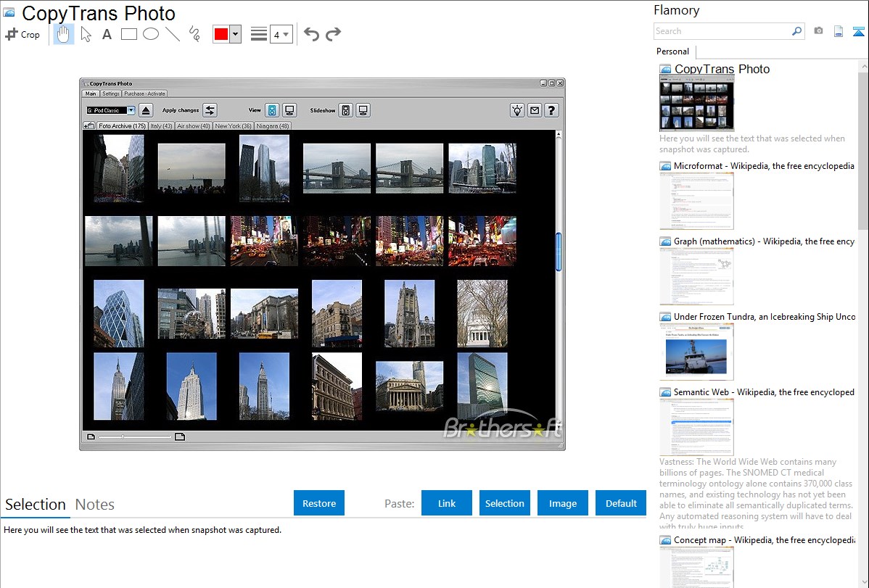Image resolution: width=869 pixels, height=588 pixels.
Task: Open the line thickness dropdown
Action: coord(281,34)
